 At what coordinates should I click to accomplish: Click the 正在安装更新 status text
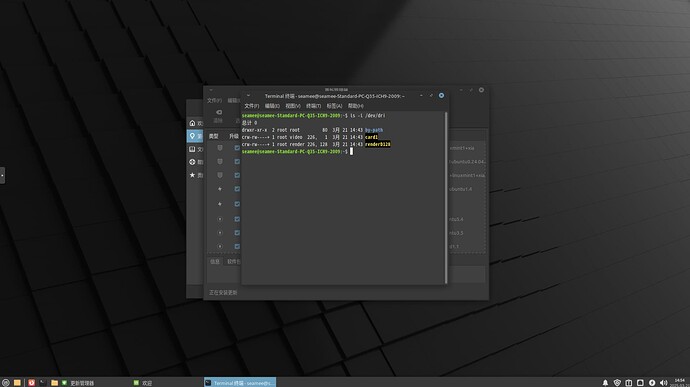point(223,292)
